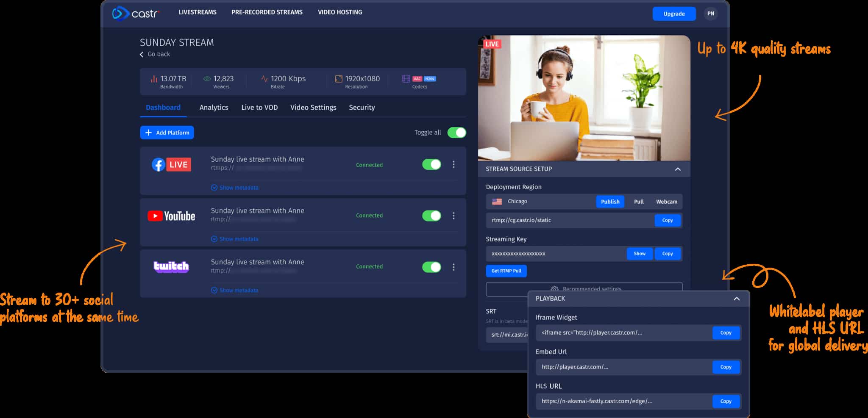The height and width of the screenshot is (418, 868).
Task: Turn off the Facebook stream toggle
Action: [431, 164]
